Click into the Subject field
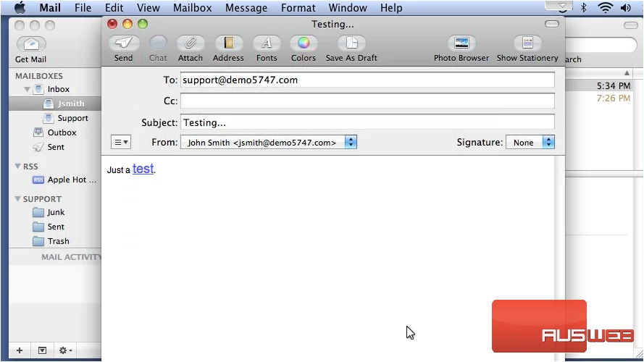 pyautogui.click(x=367, y=122)
